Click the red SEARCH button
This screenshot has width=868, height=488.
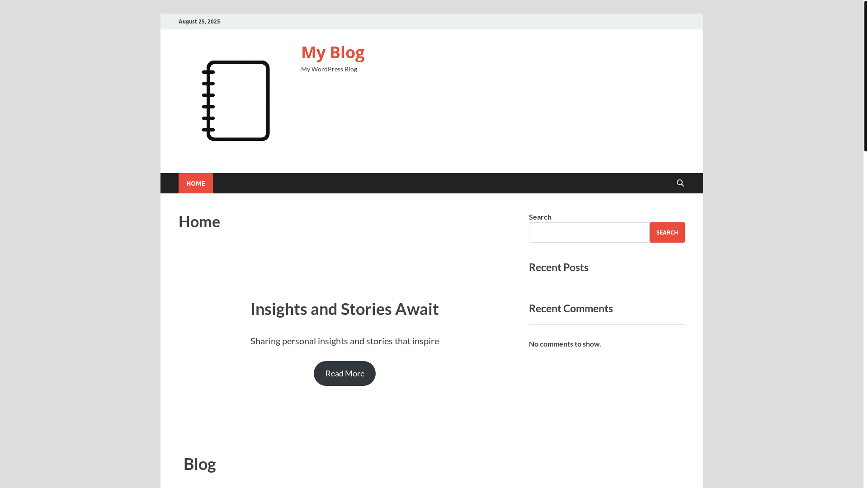[667, 232]
